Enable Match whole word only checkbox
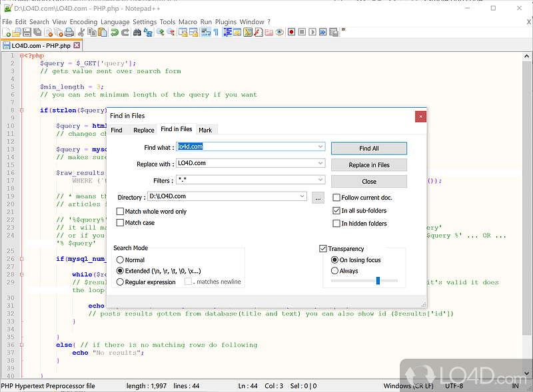533x392 pixels. pos(121,212)
